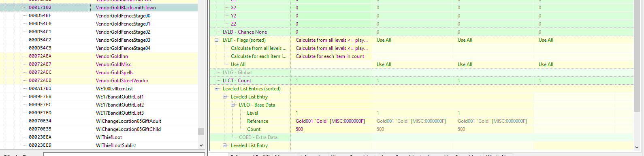Viewport: 644px width, 156px height.
Task: Select the Use All flag label
Action: click(x=238, y=64)
